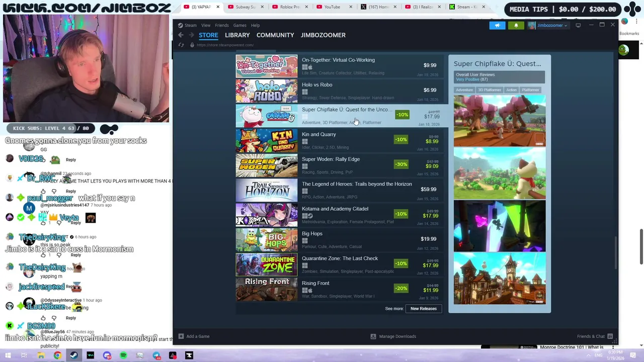Click the Platformer tag in preview panel
Screen dimensions: 644x362
tap(530, 90)
